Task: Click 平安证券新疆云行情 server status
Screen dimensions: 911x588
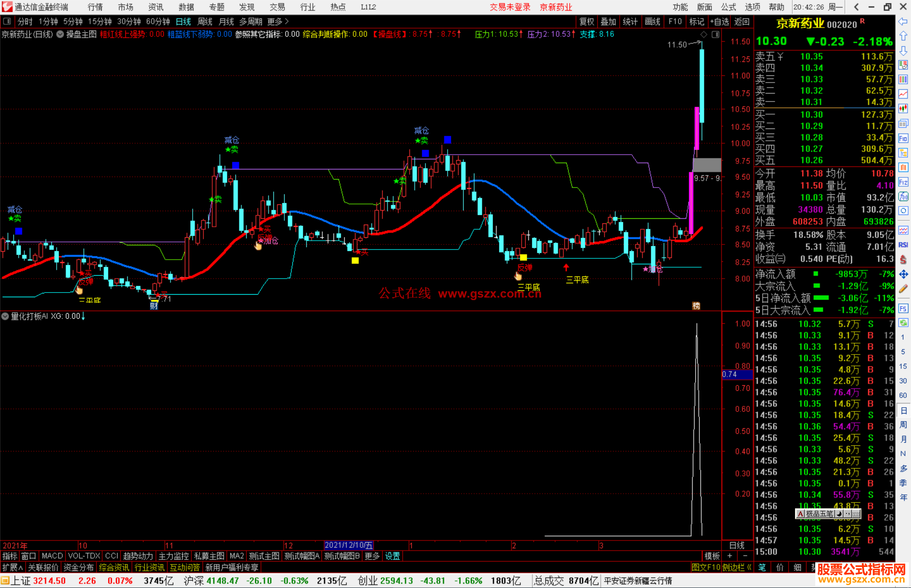Action: point(638,581)
